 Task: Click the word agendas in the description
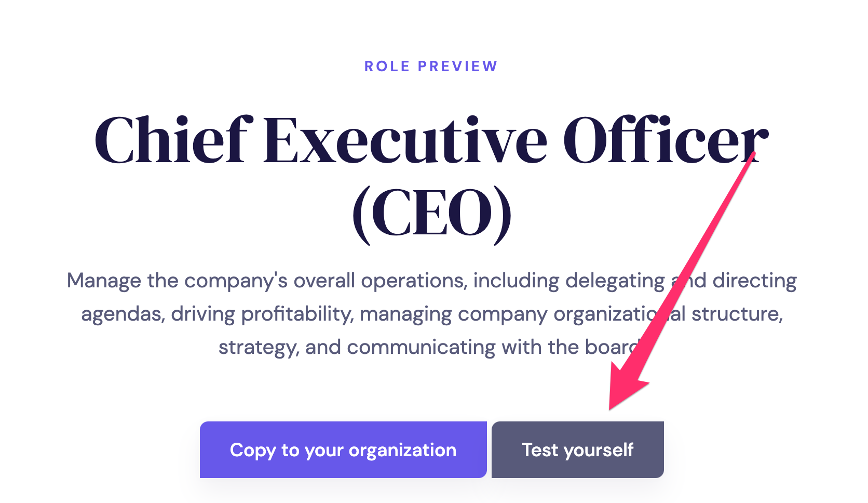tap(123, 314)
